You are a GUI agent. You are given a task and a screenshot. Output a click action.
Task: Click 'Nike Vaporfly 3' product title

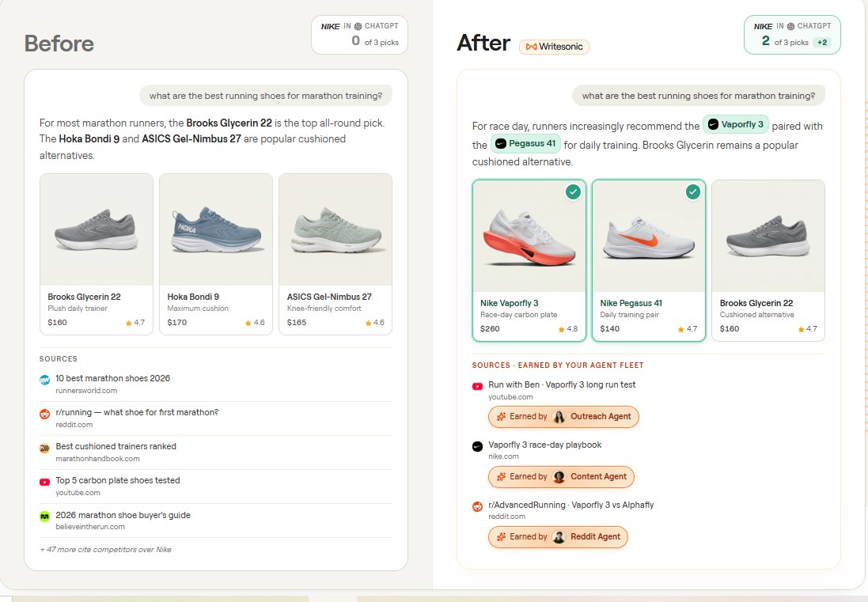510,303
